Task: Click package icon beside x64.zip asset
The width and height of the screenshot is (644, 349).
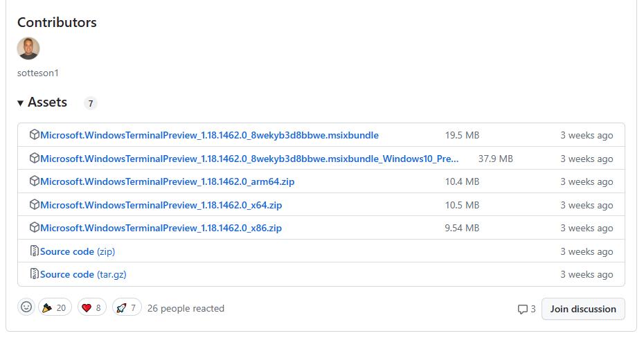Action: pos(35,204)
